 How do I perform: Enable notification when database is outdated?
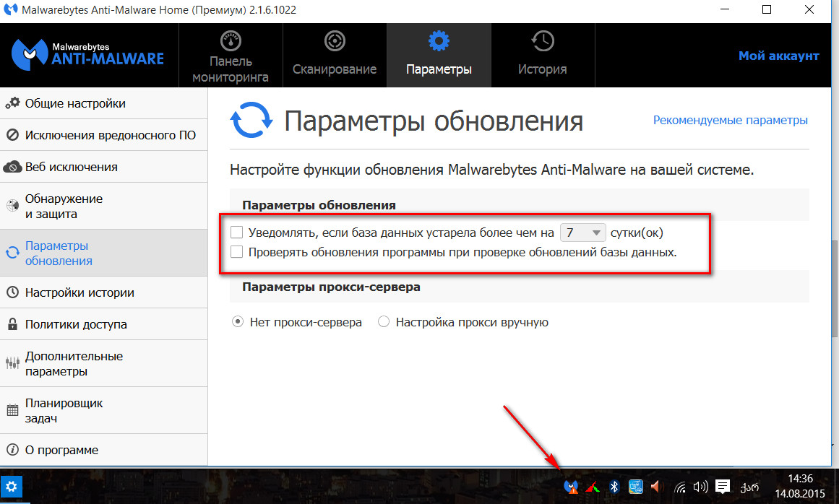coord(236,233)
